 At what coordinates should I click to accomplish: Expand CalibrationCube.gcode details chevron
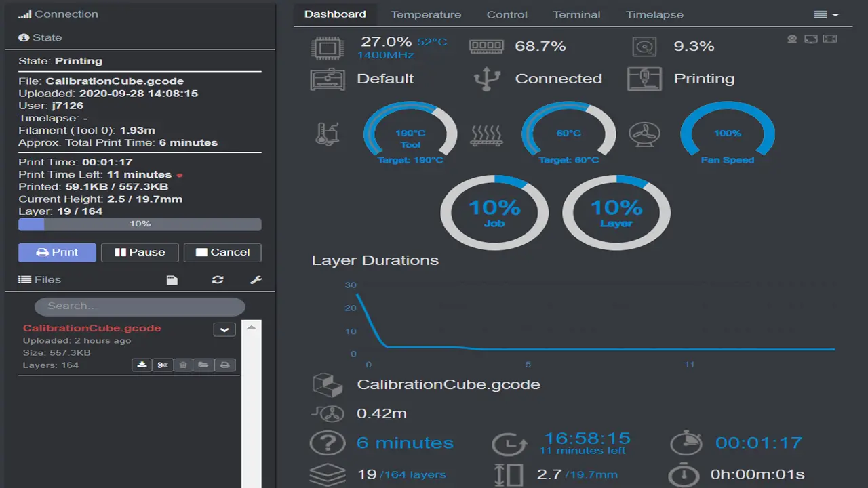pos(224,329)
